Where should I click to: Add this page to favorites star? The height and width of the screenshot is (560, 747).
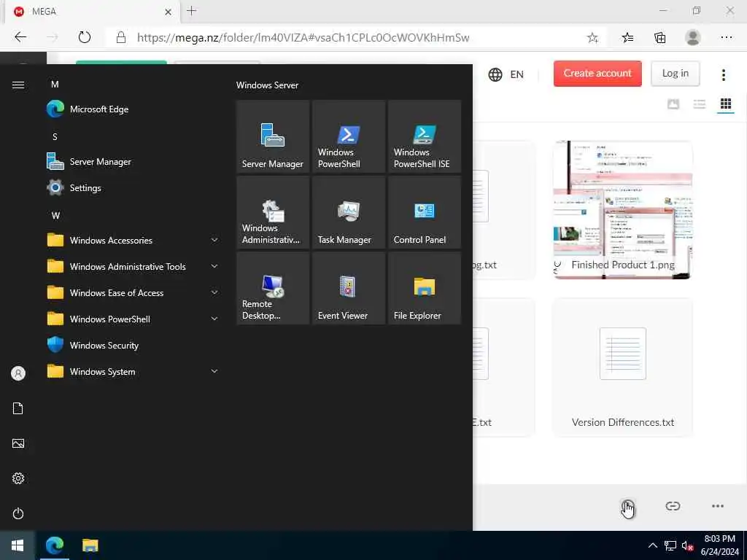tap(592, 38)
